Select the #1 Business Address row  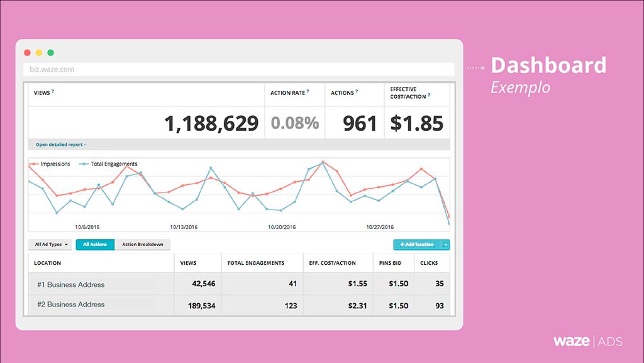[239, 284]
